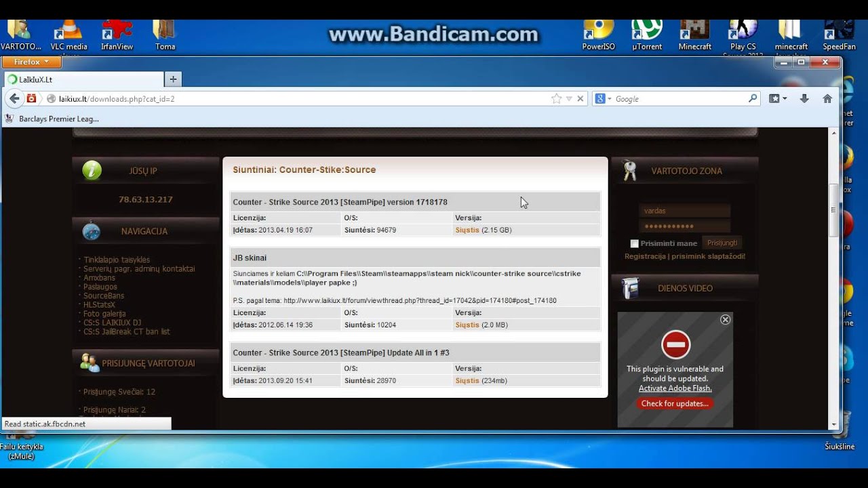The height and width of the screenshot is (488, 868).
Task: Click the Google search input field
Action: tap(678, 99)
